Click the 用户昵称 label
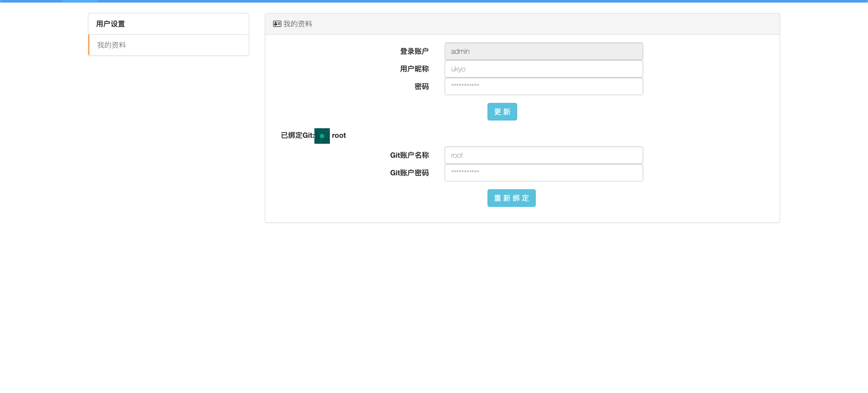 [x=414, y=69]
